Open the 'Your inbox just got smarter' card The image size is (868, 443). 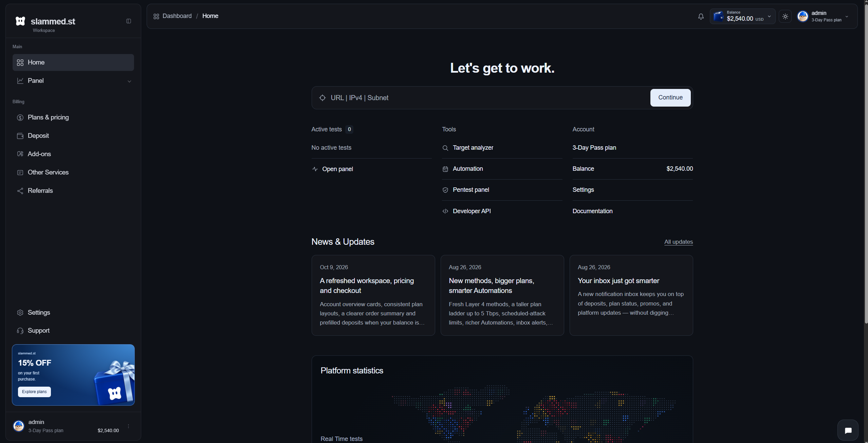tap(631, 295)
